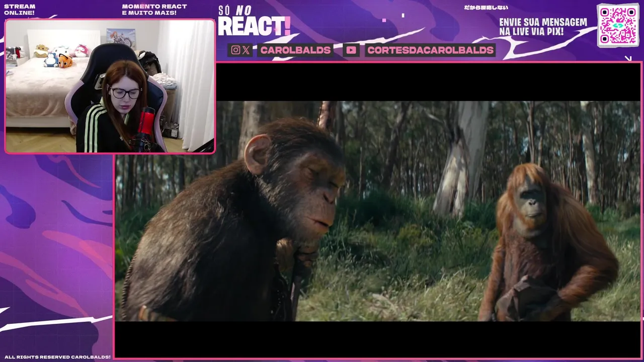Viewport: 644px width, 362px height.
Task: Click the movie video frame with the apes
Action: point(378,211)
